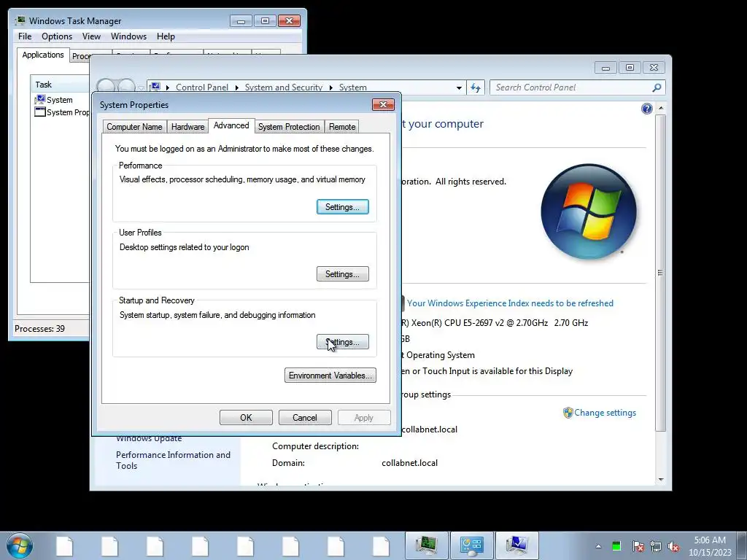Expand the arrow after Control Panel breadcrumb
The width and height of the screenshot is (747, 560).
tap(237, 87)
